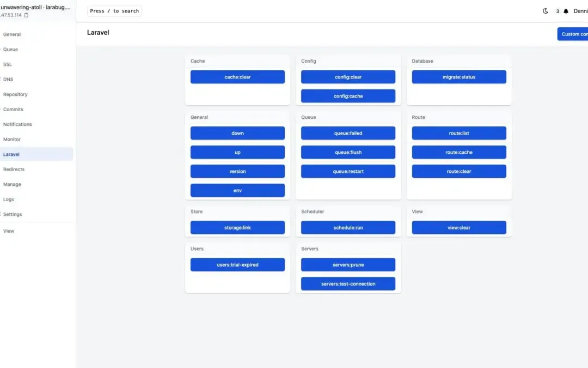Navigate to the Logs section

click(9, 199)
